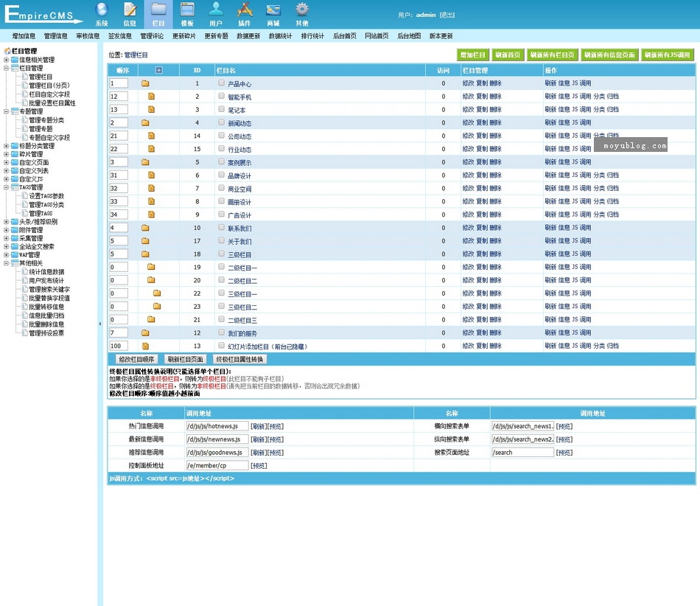Click the 退出 logout link

pyautogui.click(x=447, y=15)
